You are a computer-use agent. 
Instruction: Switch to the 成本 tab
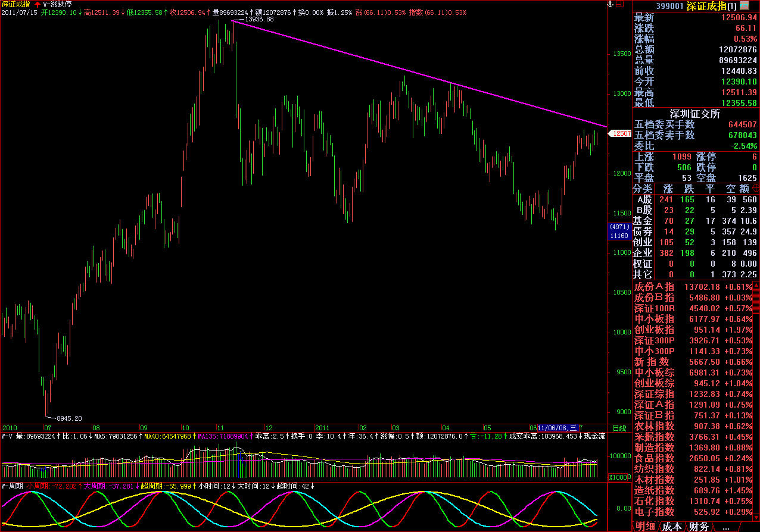(x=672, y=527)
